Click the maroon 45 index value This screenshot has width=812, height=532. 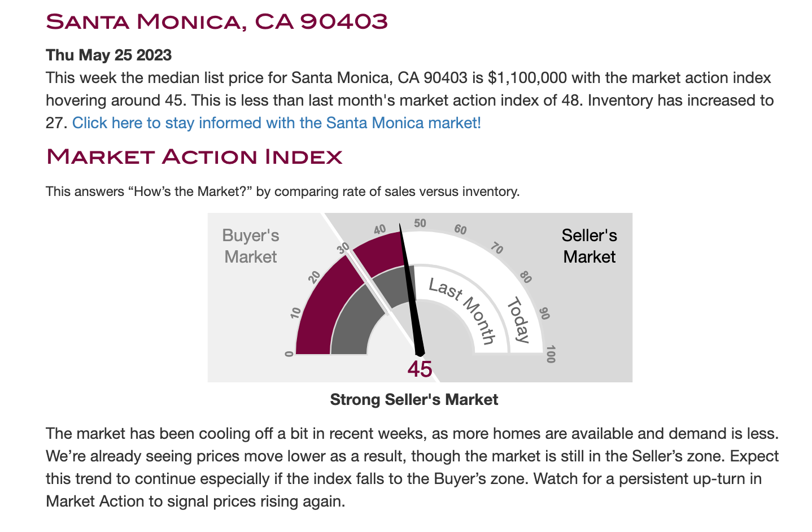(x=420, y=369)
